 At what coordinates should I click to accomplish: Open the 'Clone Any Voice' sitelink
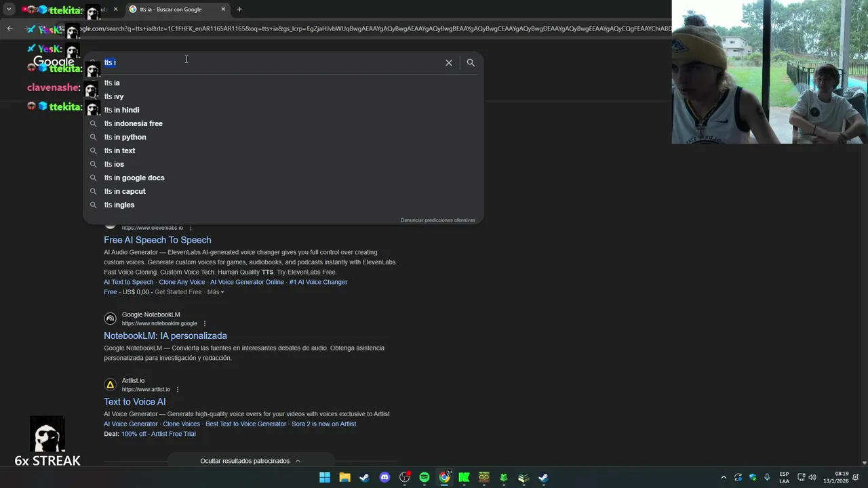point(182,282)
